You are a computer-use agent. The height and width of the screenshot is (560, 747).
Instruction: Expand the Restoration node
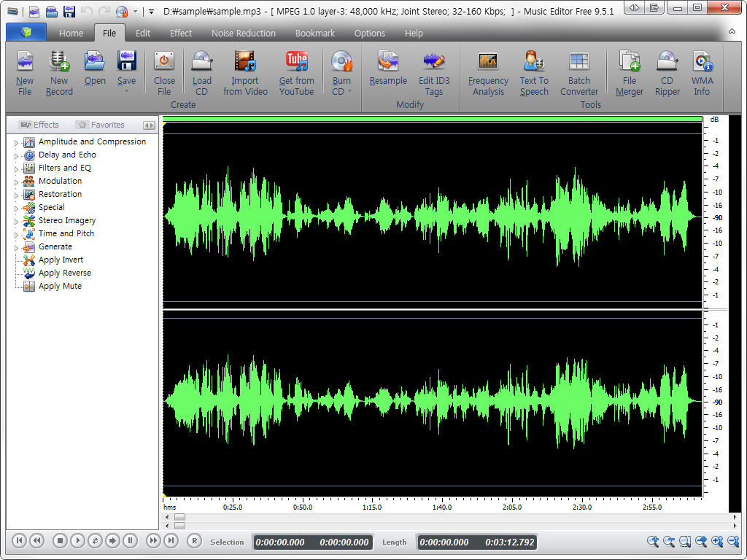click(x=16, y=195)
